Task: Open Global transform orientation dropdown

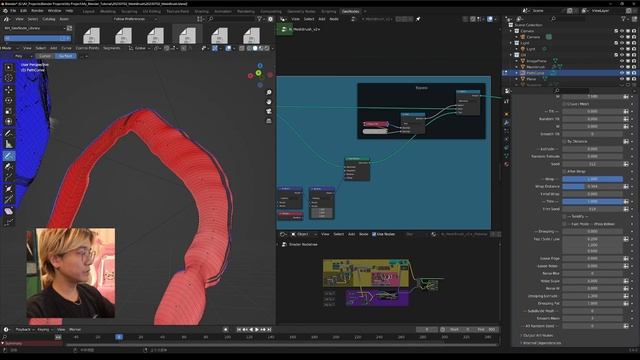Action: 140,48
